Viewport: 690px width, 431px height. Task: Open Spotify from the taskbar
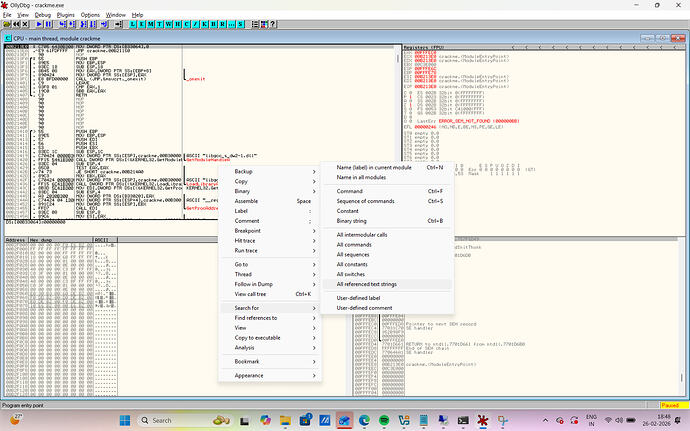point(384,420)
